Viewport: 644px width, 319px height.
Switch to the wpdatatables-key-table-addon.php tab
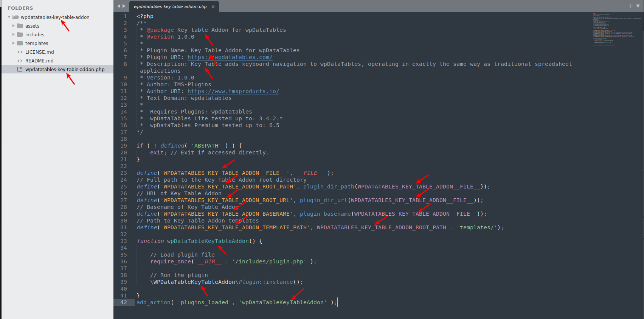[170, 6]
